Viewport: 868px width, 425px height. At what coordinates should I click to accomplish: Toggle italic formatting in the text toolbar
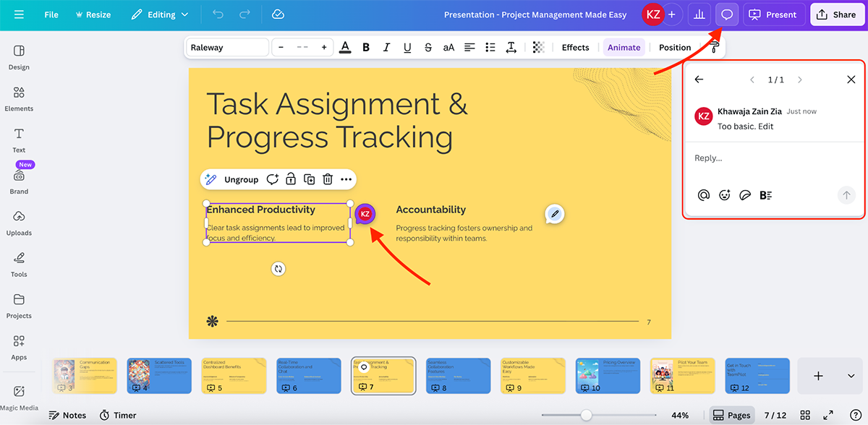pos(386,47)
